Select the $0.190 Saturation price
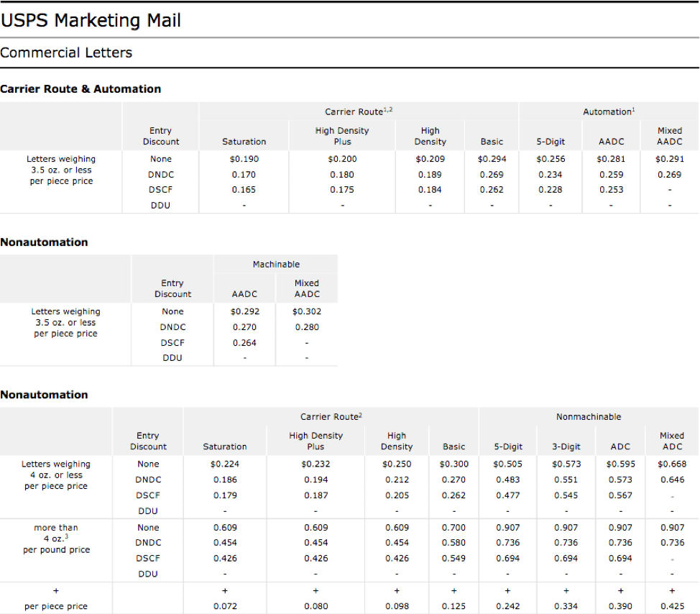The width and height of the screenshot is (700, 614). coord(244,159)
